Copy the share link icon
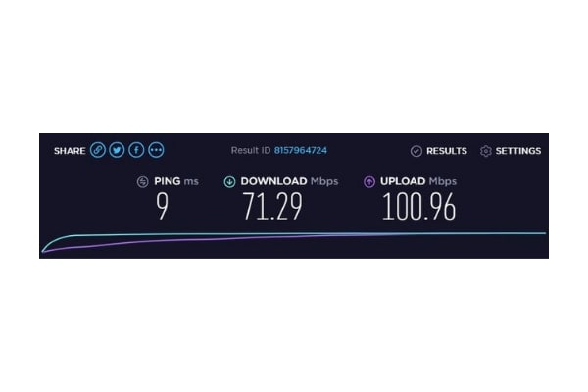This screenshot has width=588, height=392. coord(97,150)
